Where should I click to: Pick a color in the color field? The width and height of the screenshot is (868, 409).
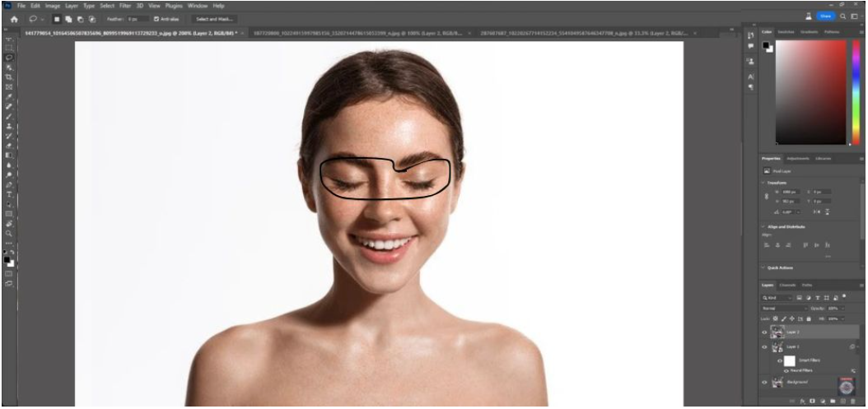tap(810, 92)
